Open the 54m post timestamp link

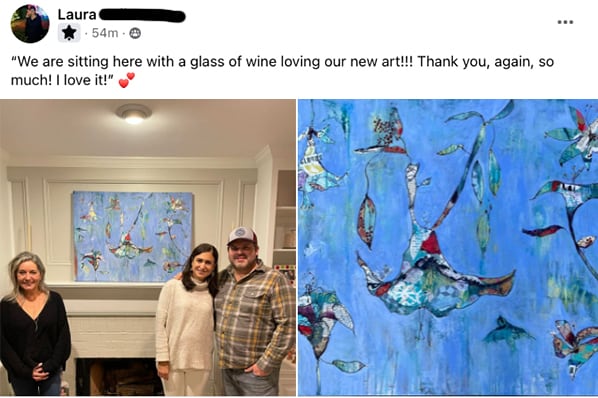pos(105,33)
